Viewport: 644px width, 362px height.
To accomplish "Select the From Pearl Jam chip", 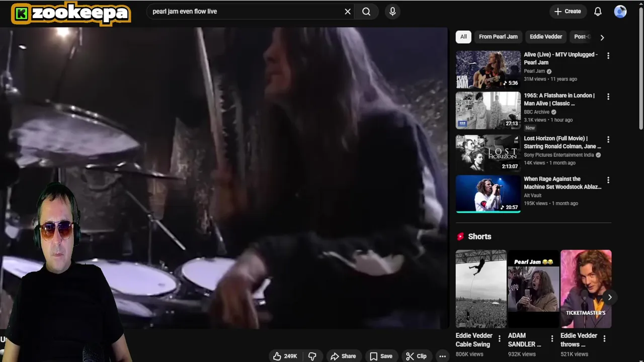I will tap(498, 37).
